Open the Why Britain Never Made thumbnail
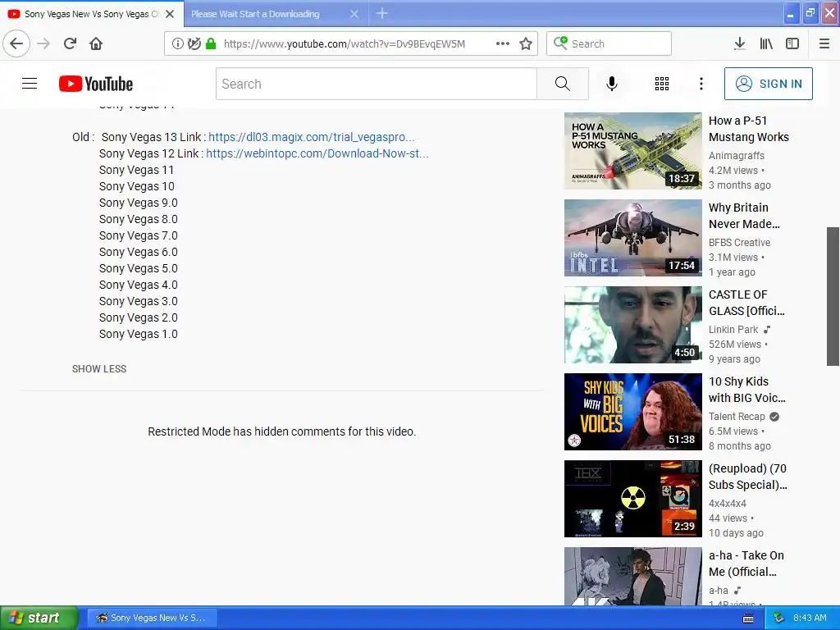Screen dimensions: 840x630 tap(632, 238)
